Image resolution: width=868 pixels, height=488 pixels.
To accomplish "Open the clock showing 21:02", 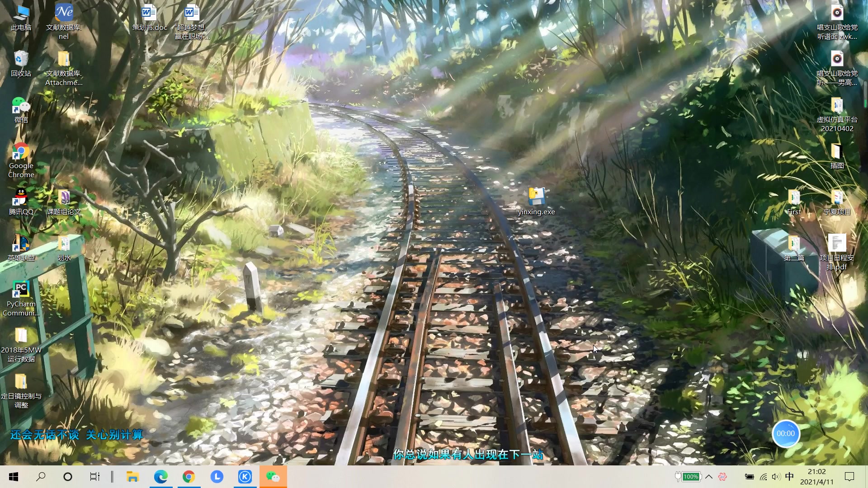I will click(816, 477).
